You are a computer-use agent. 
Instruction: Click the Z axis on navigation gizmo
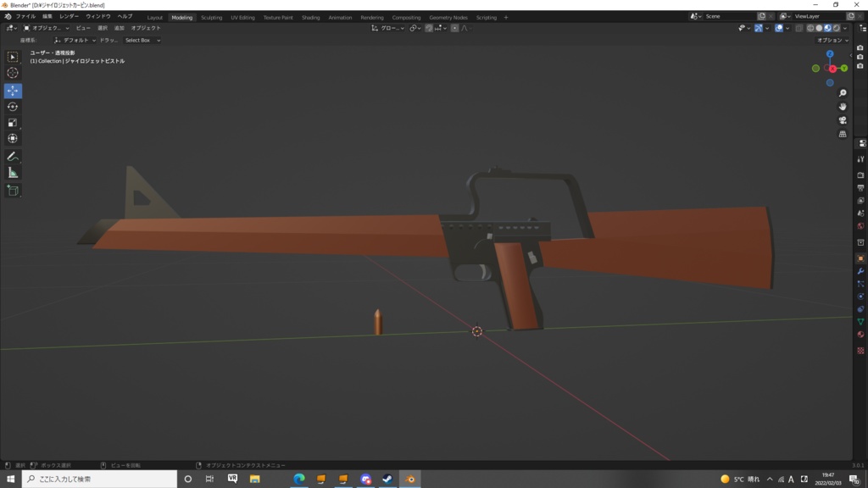point(830,54)
